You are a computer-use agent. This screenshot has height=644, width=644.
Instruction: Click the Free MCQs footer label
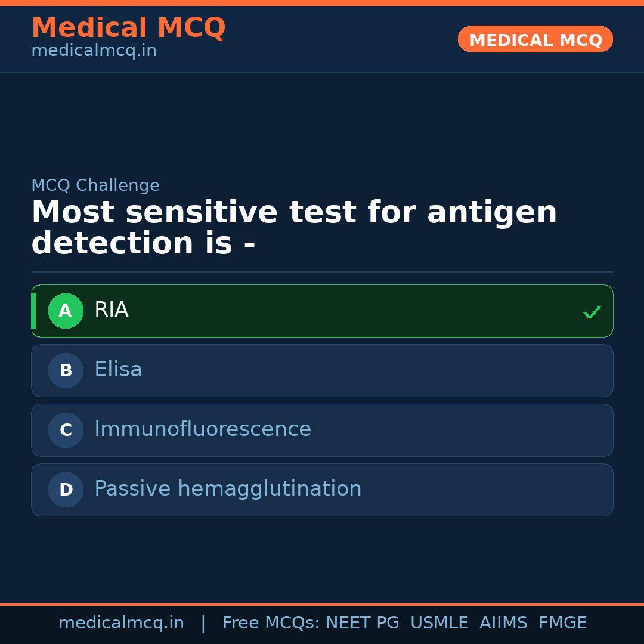click(271, 623)
